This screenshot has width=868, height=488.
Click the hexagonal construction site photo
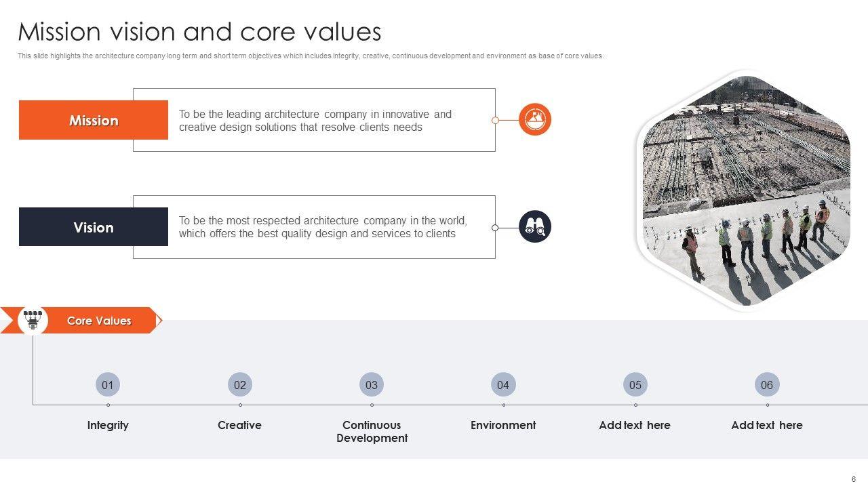click(x=746, y=190)
